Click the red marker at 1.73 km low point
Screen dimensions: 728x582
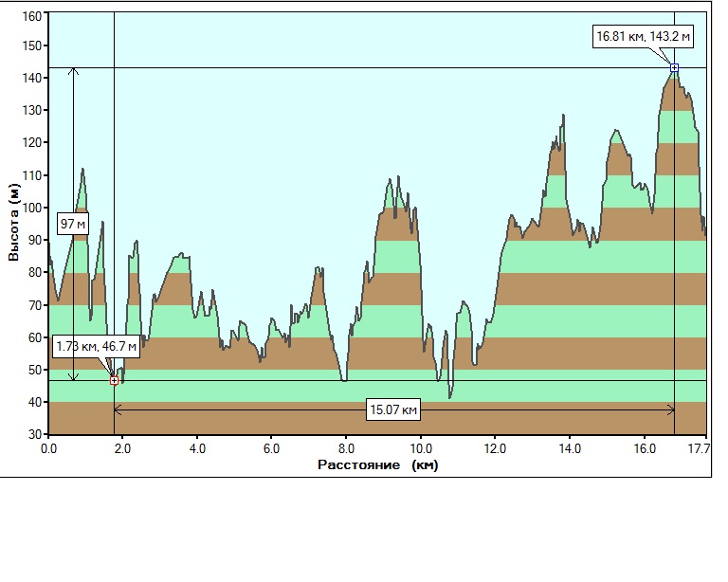coord(114,380)
